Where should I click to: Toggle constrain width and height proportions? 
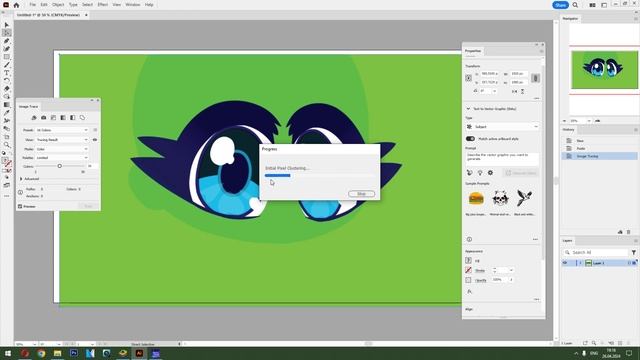click(536, 78)
